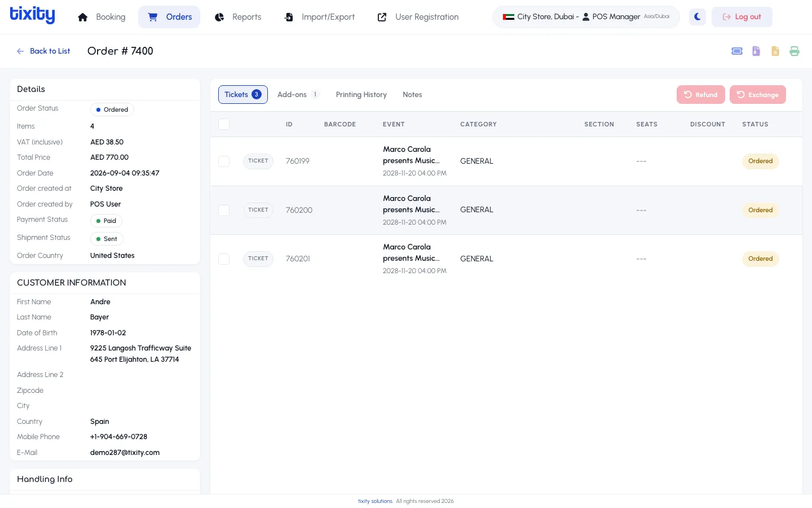Click the Refund button
Image resolution: width=812 pixels, height=508 pixels.
tap(701, 95)
